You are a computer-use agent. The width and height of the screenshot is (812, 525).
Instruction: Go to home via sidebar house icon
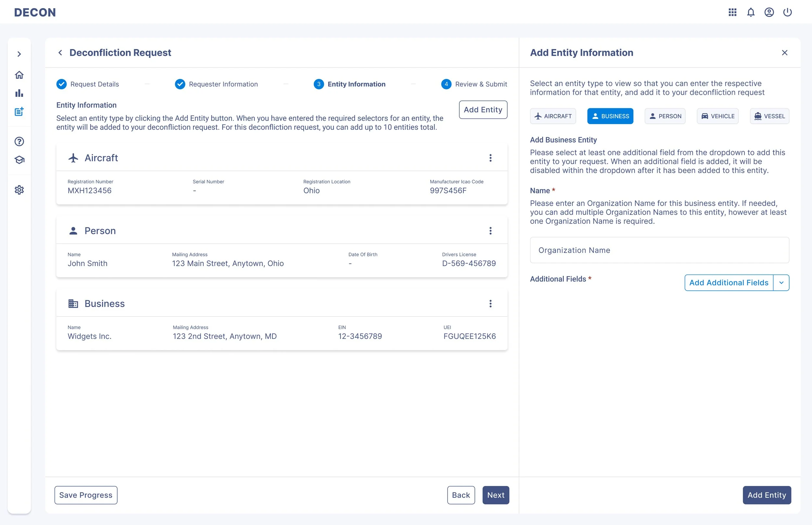[x=19, y=75]
